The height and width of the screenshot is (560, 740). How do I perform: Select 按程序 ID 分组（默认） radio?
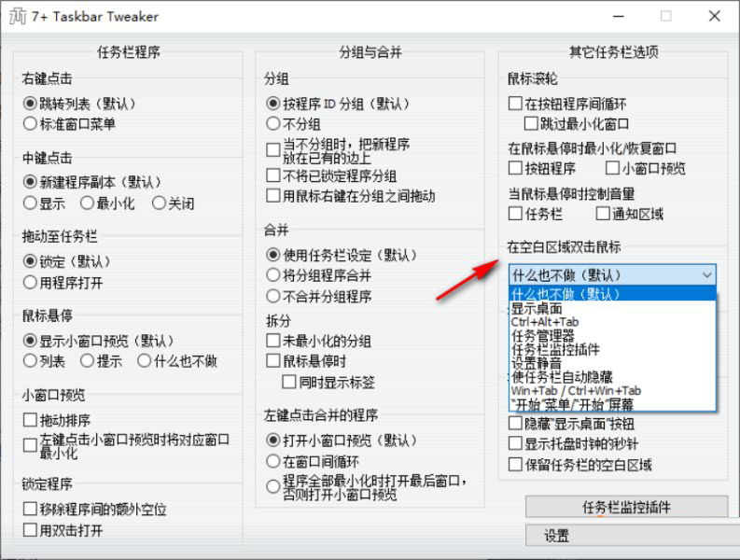point(272,104)
